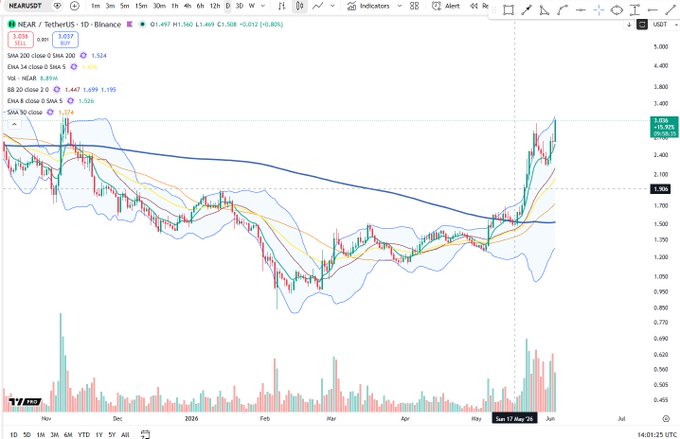Select the triangle drawing tool
The width and height of the screenshot is (680, 439).
pos(544,10)
